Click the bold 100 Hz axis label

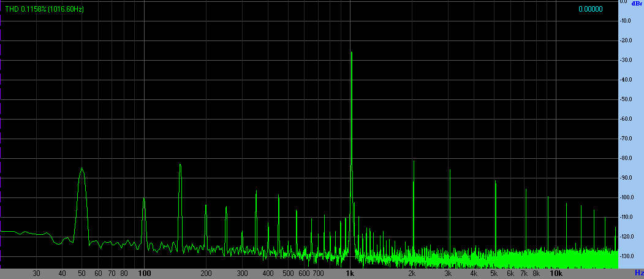(144, 273)
